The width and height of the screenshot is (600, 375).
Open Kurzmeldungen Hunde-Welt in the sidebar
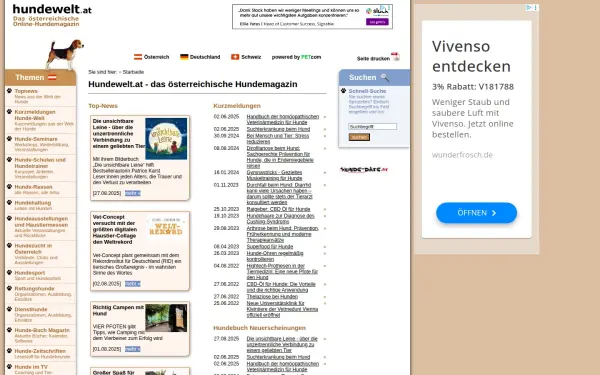tap(35, 115)
